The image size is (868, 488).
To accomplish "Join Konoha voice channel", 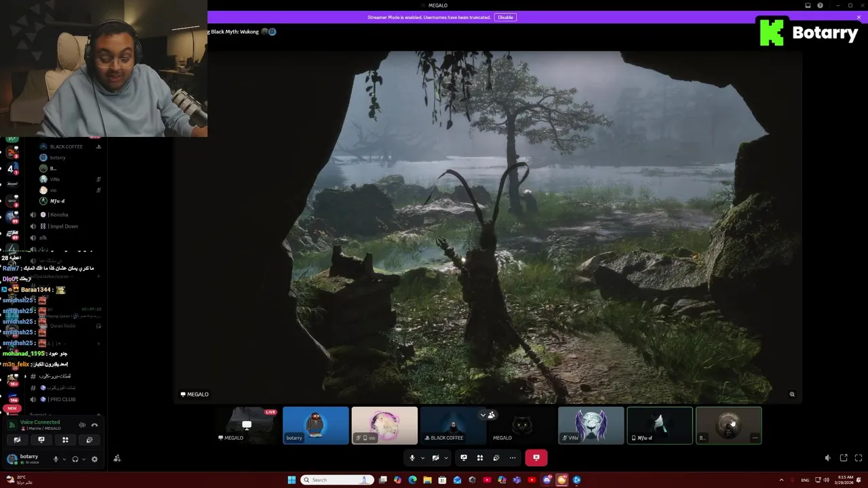I will point(58,215).
